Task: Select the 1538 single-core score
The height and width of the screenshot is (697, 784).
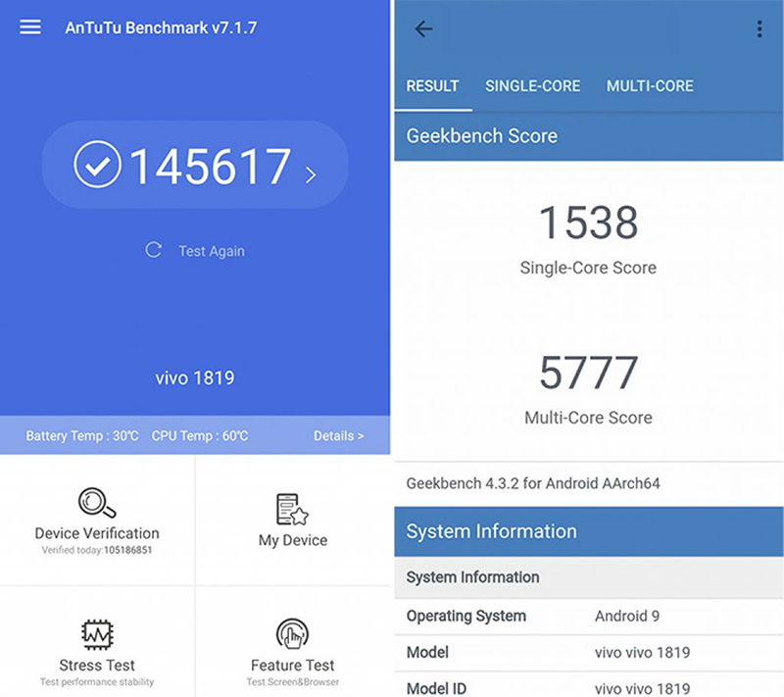Action: coord(589,222)
